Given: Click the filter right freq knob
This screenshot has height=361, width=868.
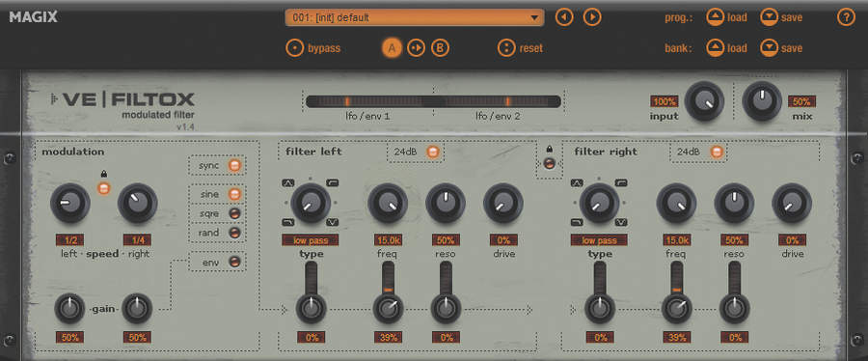Looking at the screenshot, I should click(676, 204).
